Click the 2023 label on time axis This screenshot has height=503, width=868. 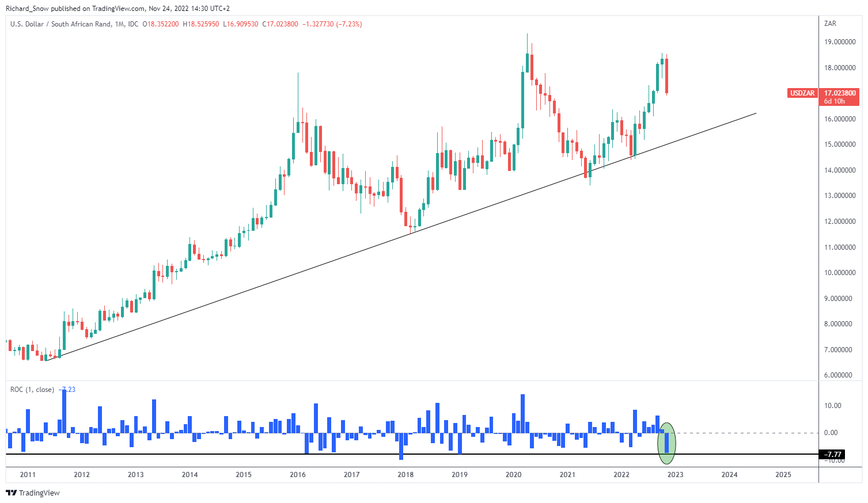point(676,475)
